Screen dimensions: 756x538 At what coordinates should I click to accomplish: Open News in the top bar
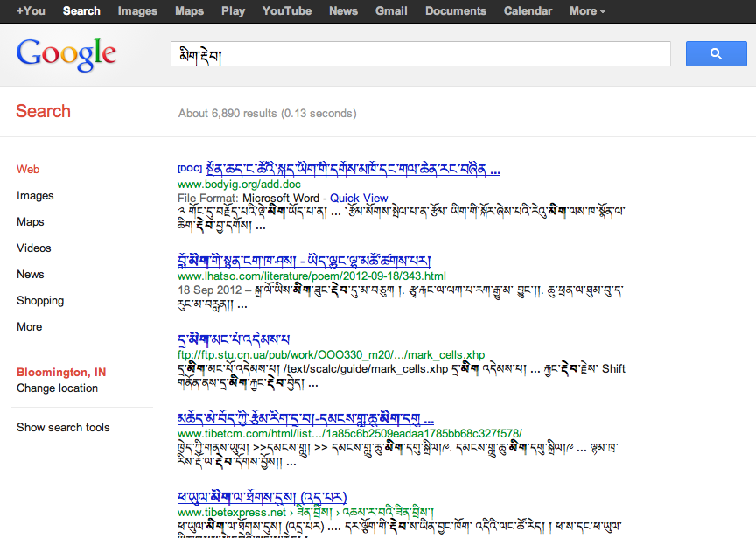(x=343, y=11)
